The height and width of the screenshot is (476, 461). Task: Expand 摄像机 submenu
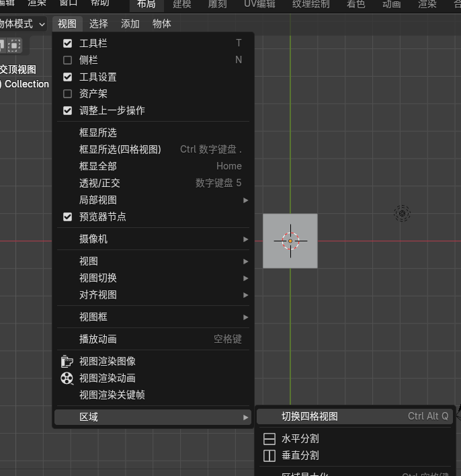click(x=153, y=239)
